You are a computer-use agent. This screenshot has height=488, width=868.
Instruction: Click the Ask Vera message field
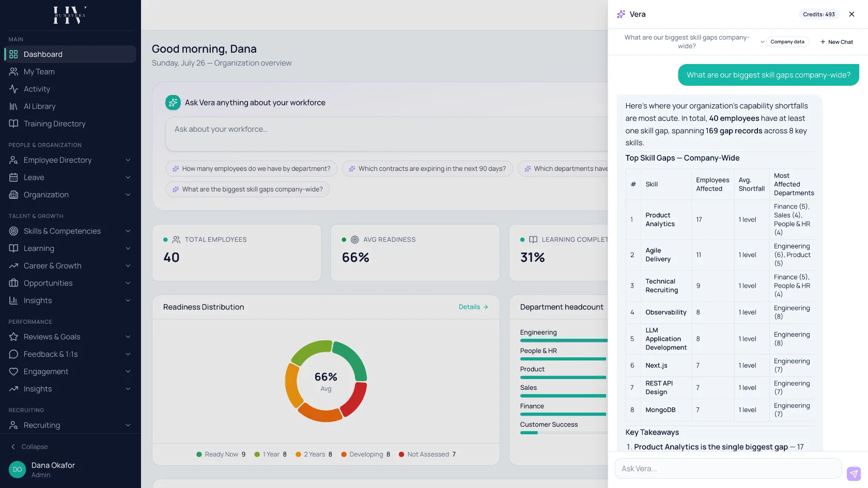729,468
